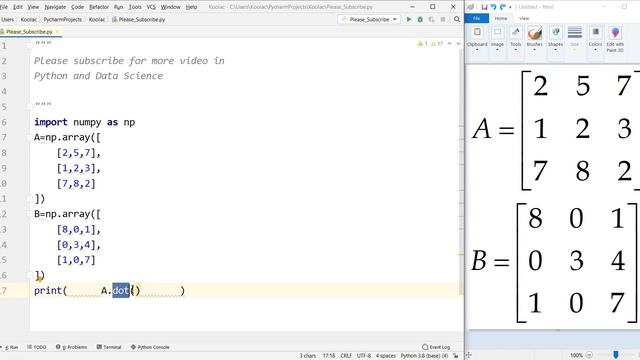Open the Python Console tool window
The height and width of the screenshot is (360, 640).
tap(150, 347)
